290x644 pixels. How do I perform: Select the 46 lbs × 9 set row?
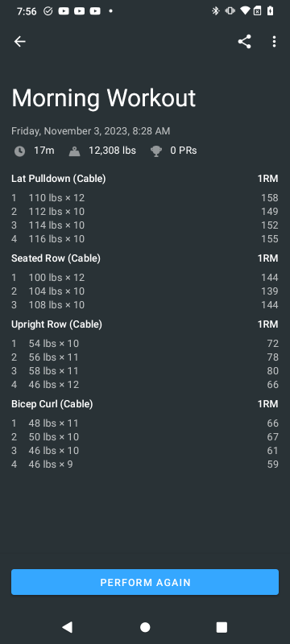145,464
